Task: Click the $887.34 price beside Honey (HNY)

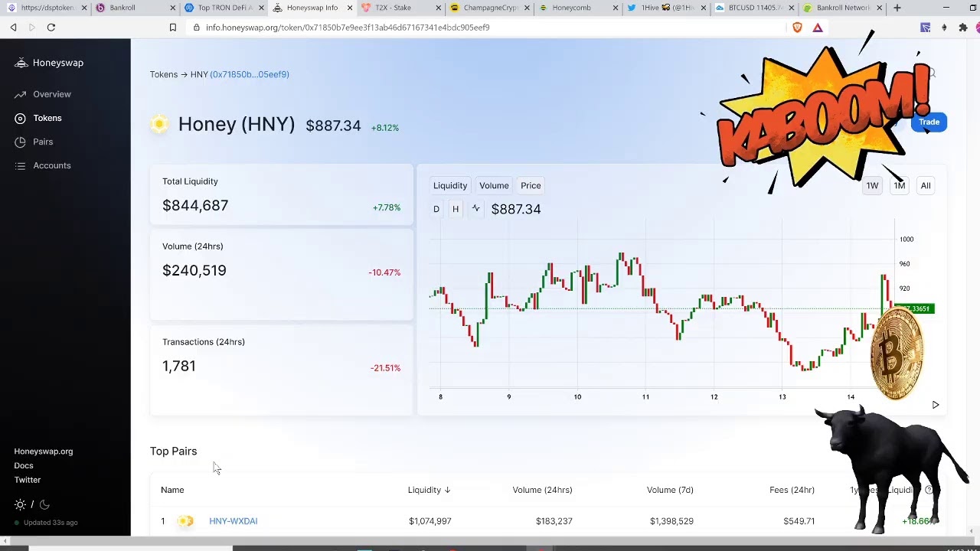Action: point(333,126)
